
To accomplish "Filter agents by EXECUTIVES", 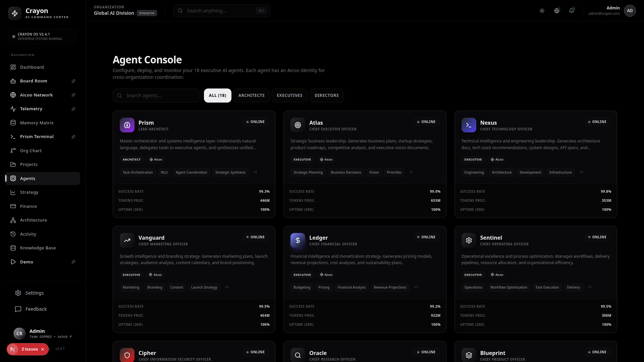I will (x=289, y=96).
